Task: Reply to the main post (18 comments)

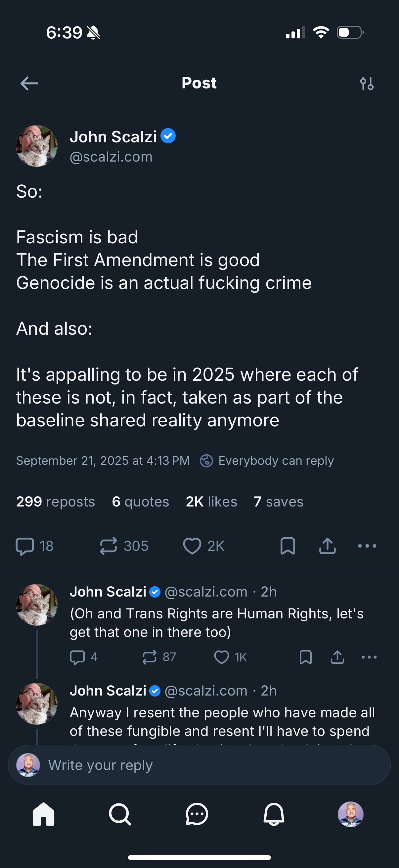Action: click(x=25, y=546)
